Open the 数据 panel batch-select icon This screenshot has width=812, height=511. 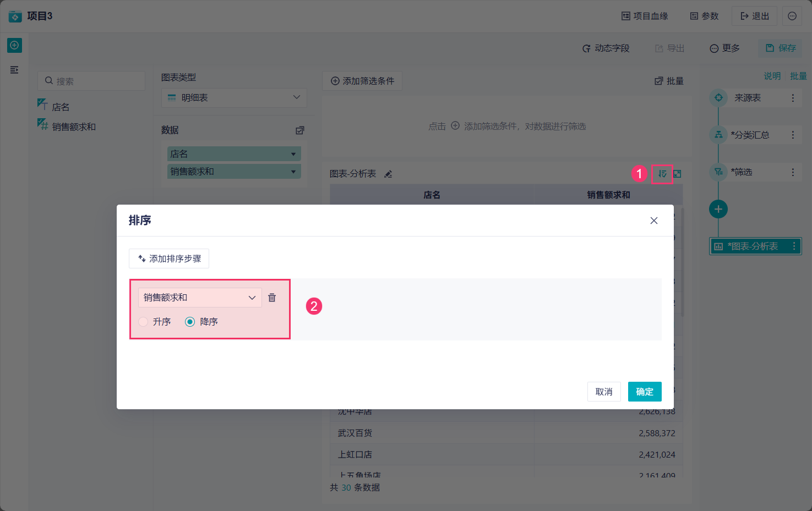[300, 130]
